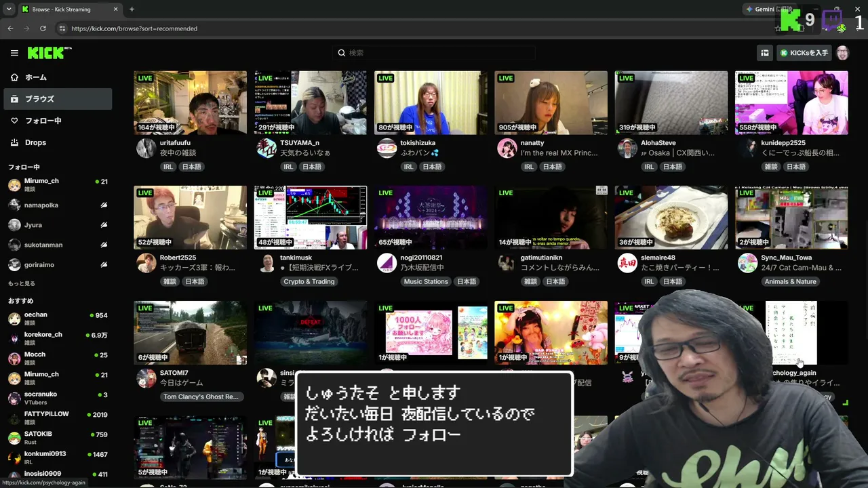Click the tokishizuka channel avatar
The image size is (868, 488).
point(387,148)
